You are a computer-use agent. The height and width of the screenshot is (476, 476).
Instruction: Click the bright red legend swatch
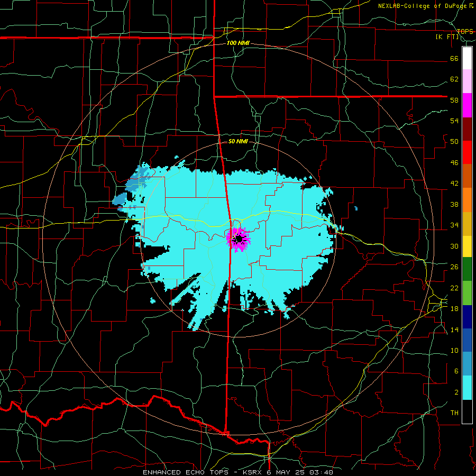tap(467, 152)
